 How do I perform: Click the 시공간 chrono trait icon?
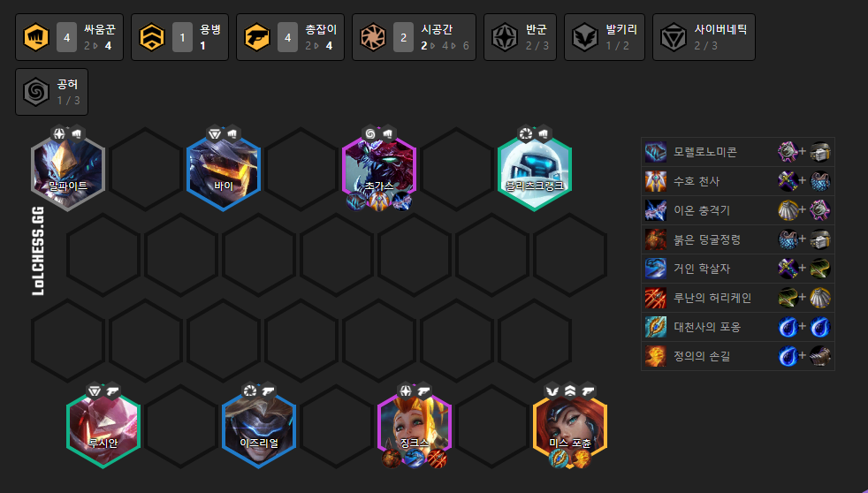point(372,38)
